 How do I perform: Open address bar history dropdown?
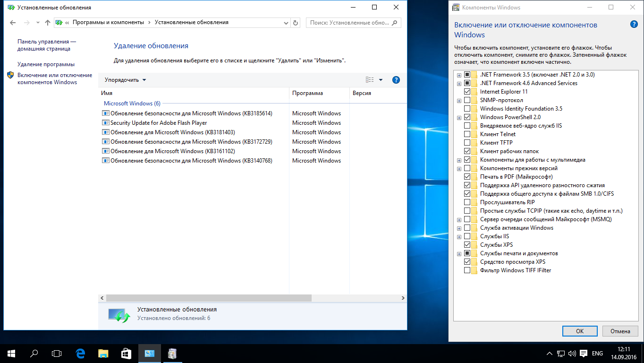coord(286,23)
